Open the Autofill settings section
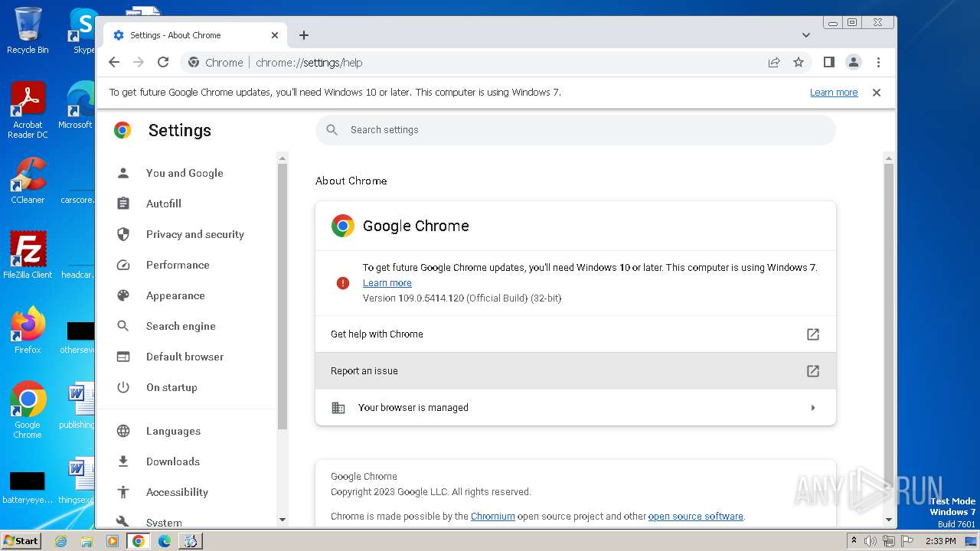 click(x=164, y=204)
